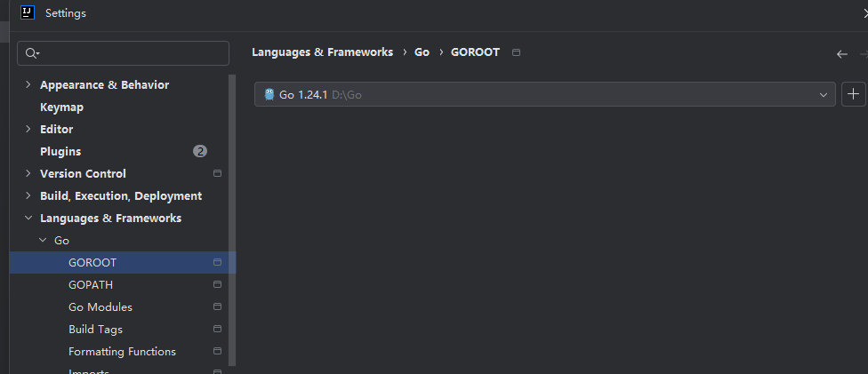Select Go Modules settings

click(x=100, y=306)
